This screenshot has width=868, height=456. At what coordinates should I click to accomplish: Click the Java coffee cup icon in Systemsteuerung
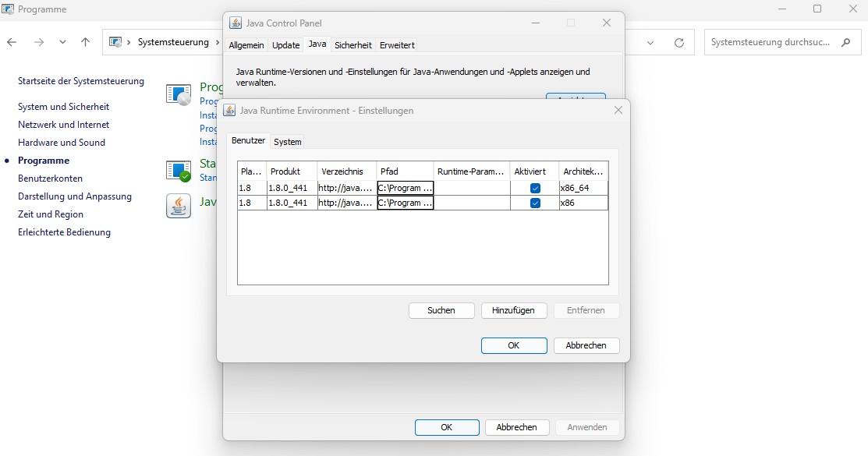(179, 206)
